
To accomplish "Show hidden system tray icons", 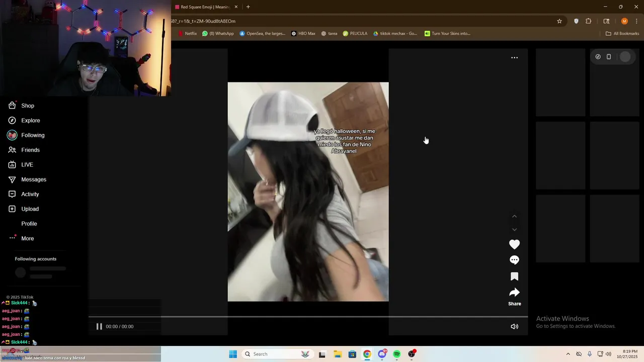I will (x=568, y=354).
